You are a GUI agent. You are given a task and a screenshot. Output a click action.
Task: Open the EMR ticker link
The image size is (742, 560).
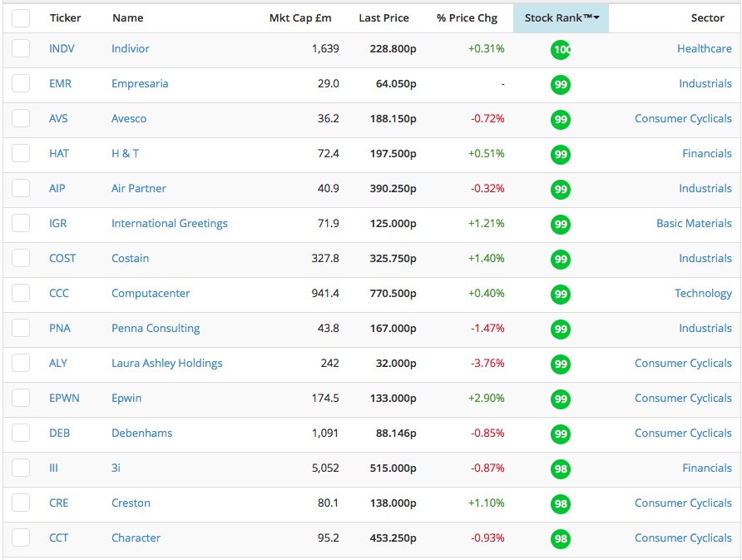[60, 84]
